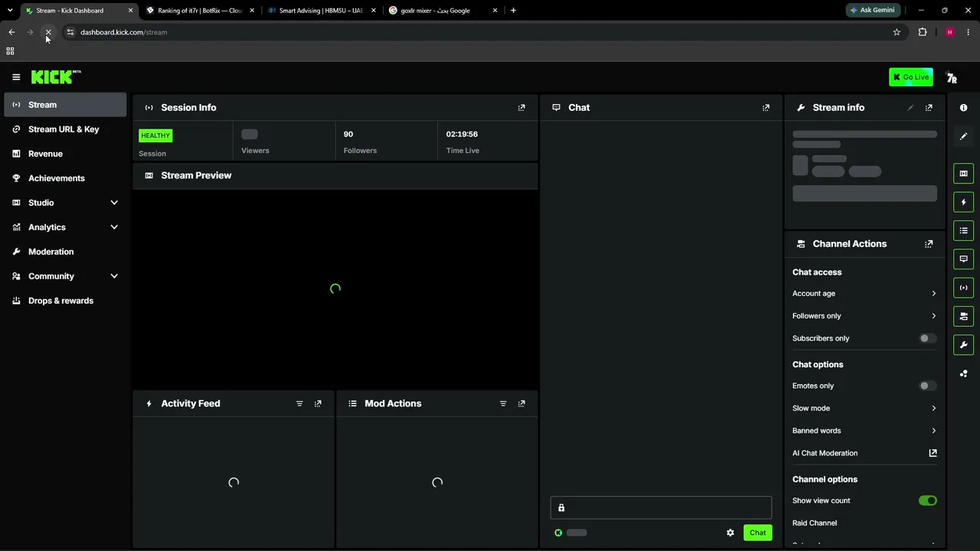The width and height of the screenshot is (980, 551).
Task: Pop out the Activity Feed panel
Action: (x=318, y=403)
